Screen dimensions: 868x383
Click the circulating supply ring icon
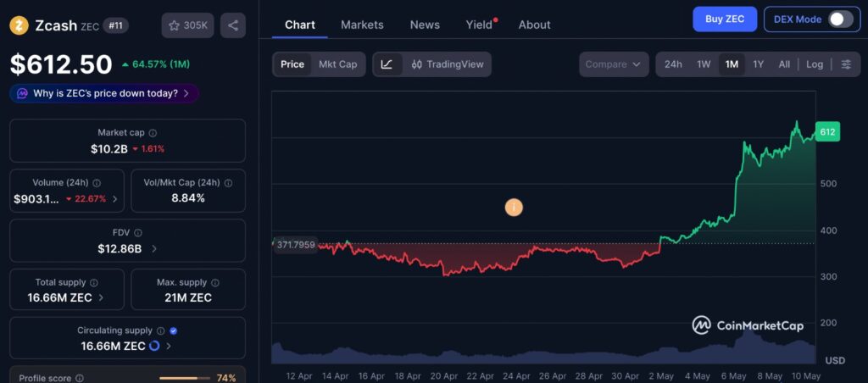(x=154, y=346)
